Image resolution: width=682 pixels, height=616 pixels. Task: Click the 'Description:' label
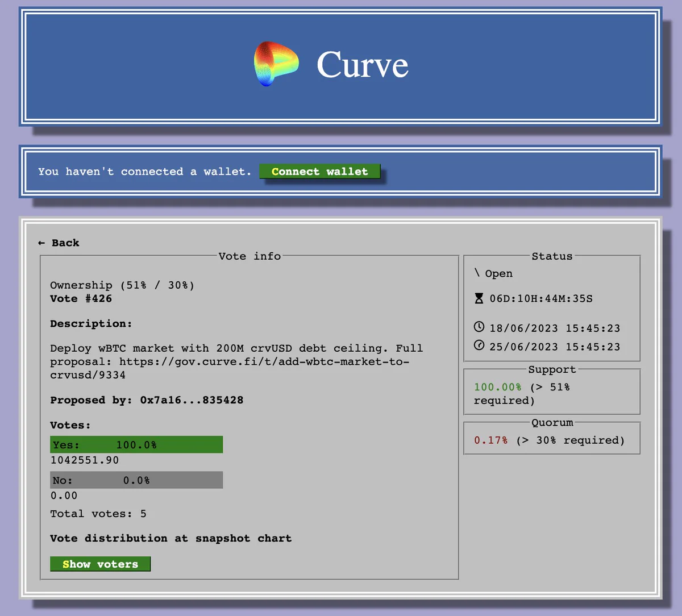click(x=91, y=323)
